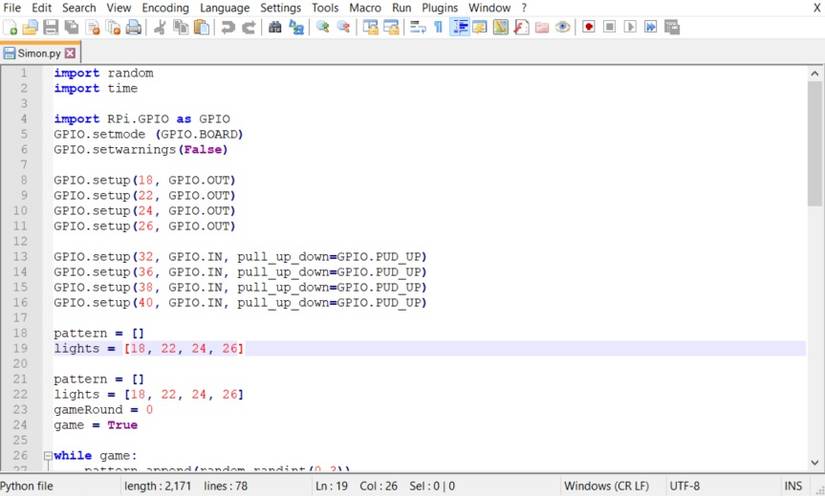Click the vertical scrollbar up arrow
Viewport: 825px width, 496px height.
814,74
